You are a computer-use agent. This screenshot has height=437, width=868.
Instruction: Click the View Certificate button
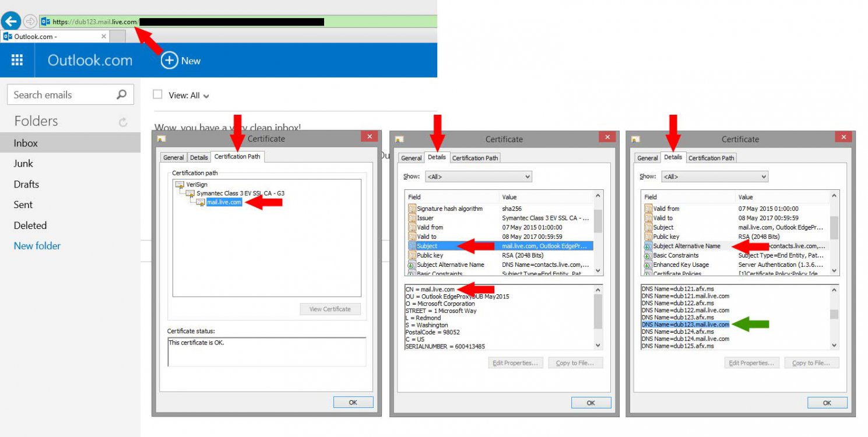point(330,309)
